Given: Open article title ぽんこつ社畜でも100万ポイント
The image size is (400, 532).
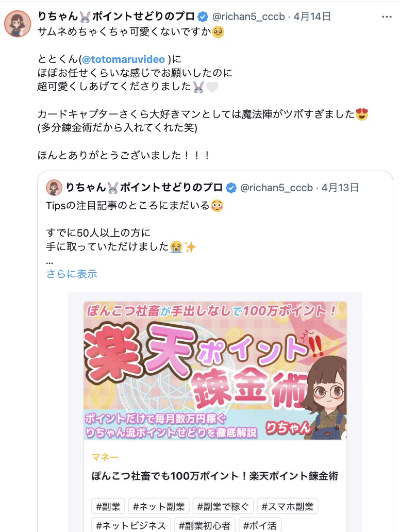Looking at the screenshot, I should pos(215,476).
